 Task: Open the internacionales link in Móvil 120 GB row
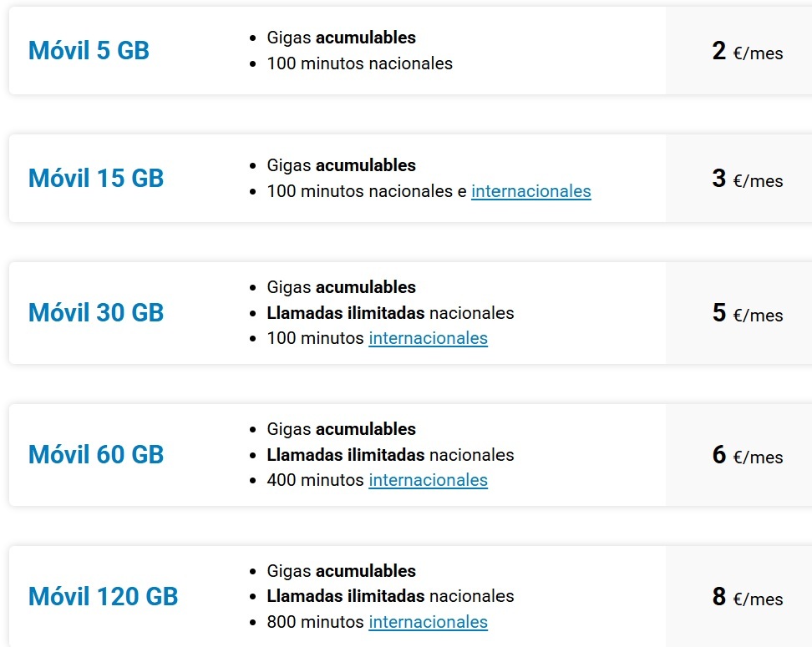[428, 622]
